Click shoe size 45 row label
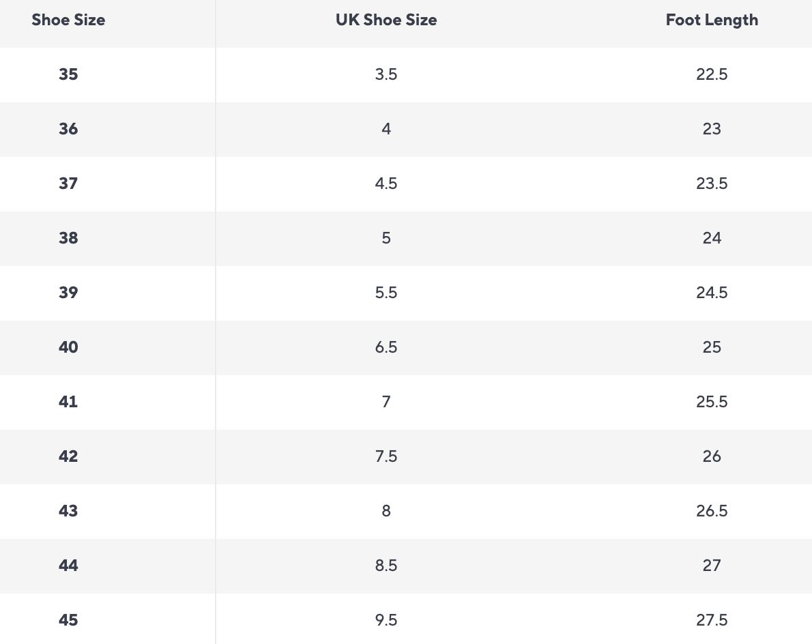This screenshot has width=812, height=644. [68, 620]
